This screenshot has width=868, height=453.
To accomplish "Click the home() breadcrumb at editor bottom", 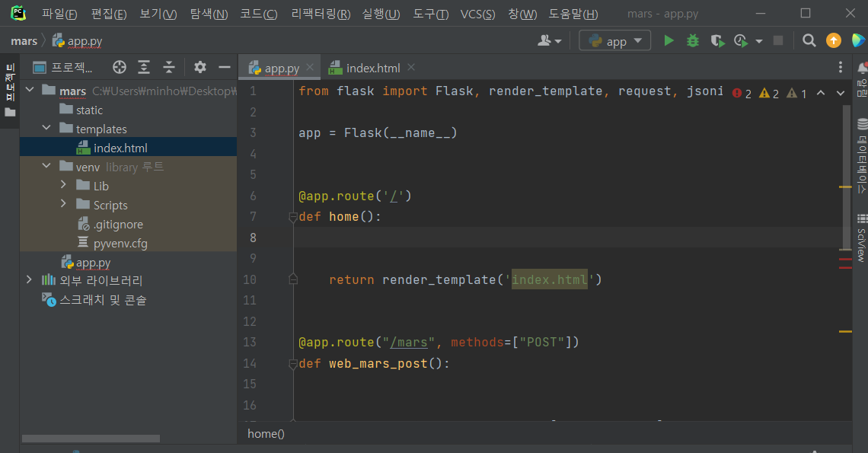I will click(266, 434).
